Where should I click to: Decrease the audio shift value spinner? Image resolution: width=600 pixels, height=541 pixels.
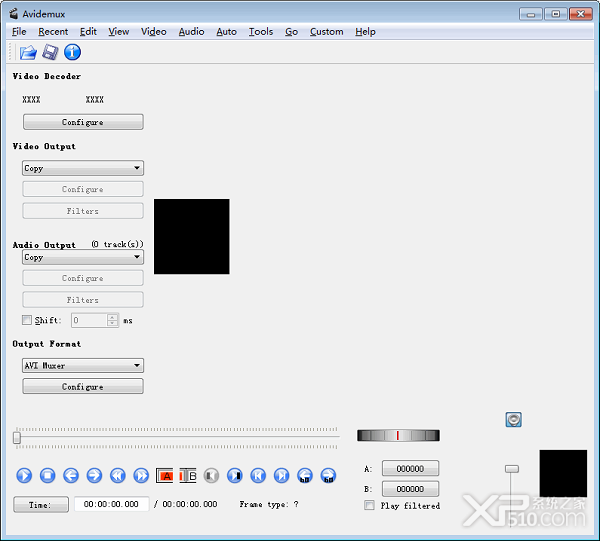click(112, 323)
